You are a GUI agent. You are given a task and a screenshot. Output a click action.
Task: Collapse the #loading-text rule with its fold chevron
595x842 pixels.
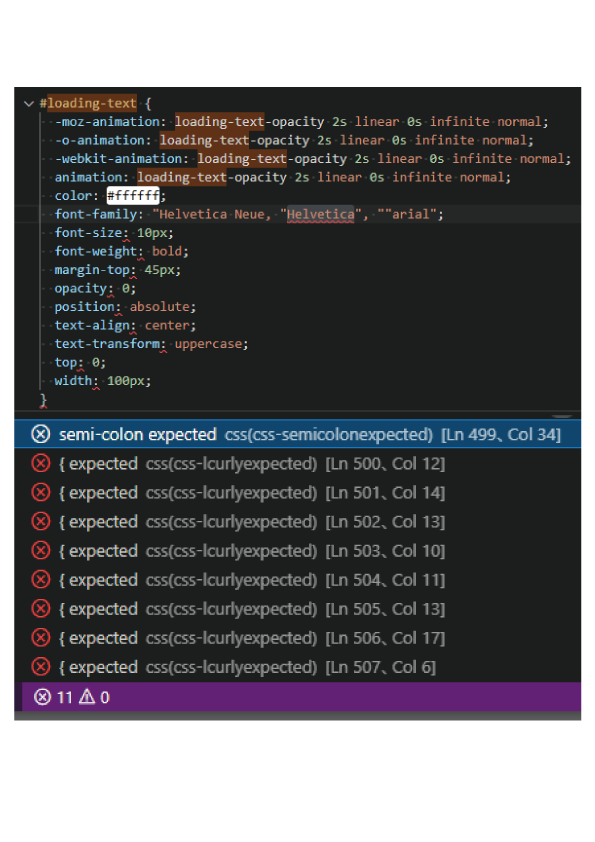tap(28, 102)
